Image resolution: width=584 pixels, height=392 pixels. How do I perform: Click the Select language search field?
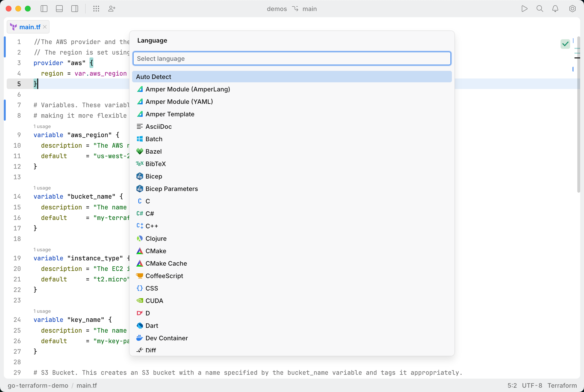coord(292,58)
